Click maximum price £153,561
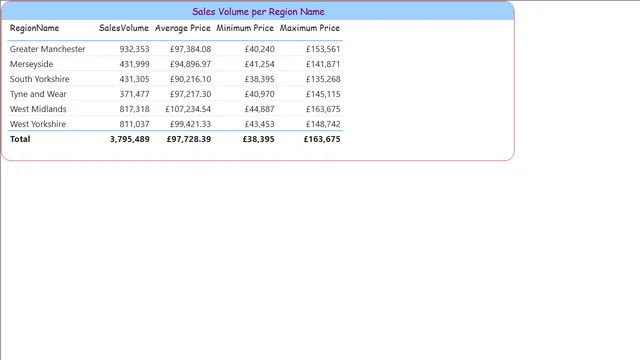The image size is (640, 360). 323,49
